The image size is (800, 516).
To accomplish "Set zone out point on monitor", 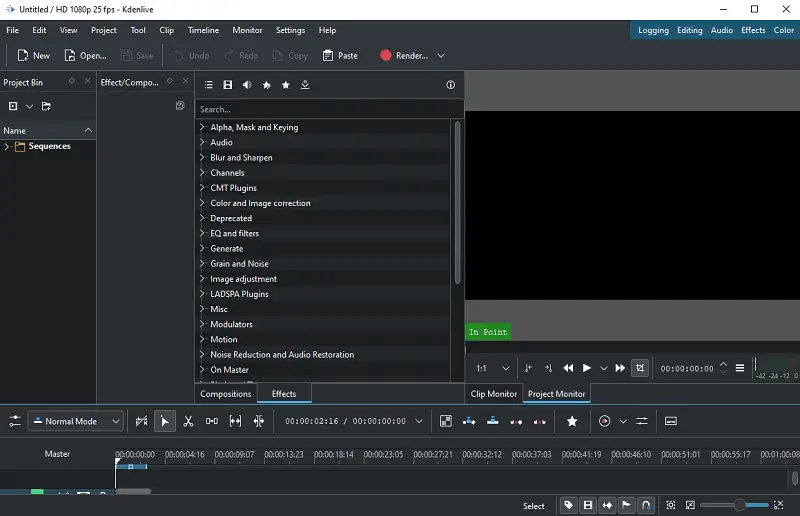I will (x=548, y=368).
